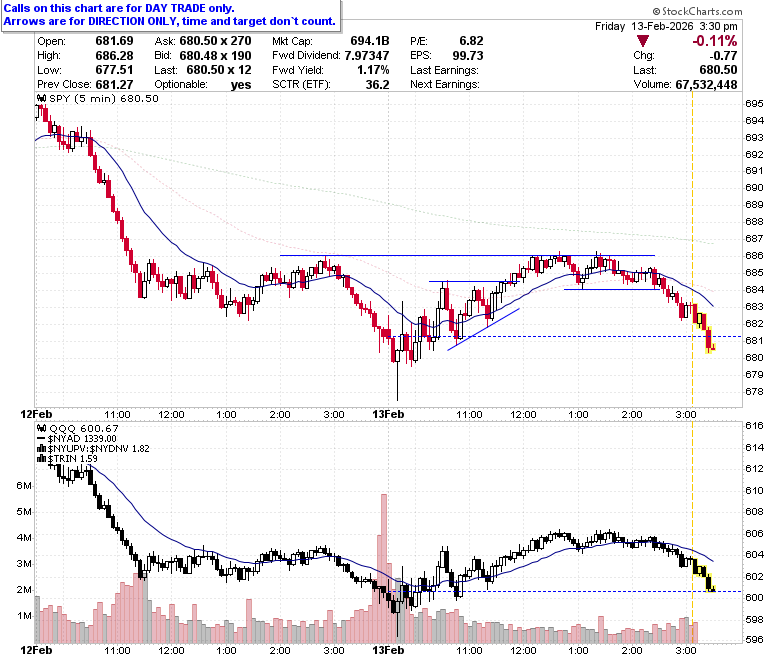
Task: Click the -0.11% percent change value
Action: (x=714, y=41)
